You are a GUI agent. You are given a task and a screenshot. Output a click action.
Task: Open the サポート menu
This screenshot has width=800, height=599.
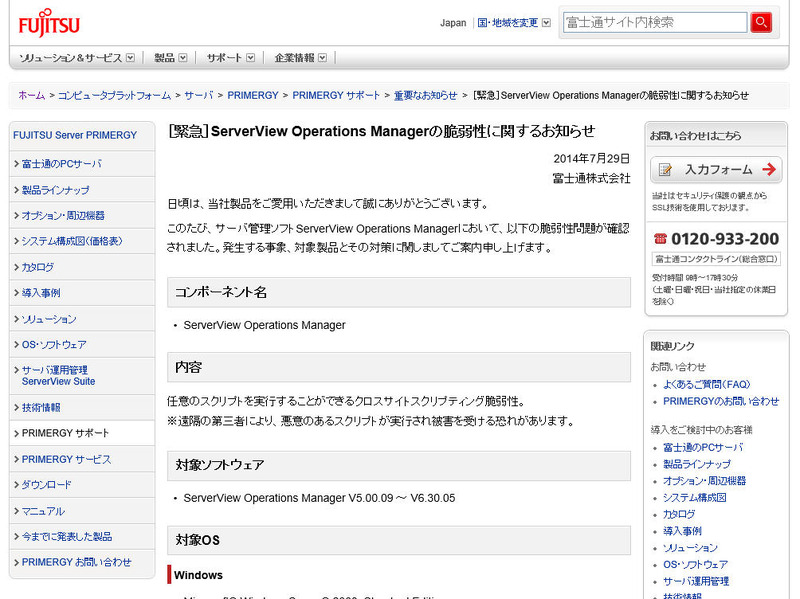pos(230,58)
